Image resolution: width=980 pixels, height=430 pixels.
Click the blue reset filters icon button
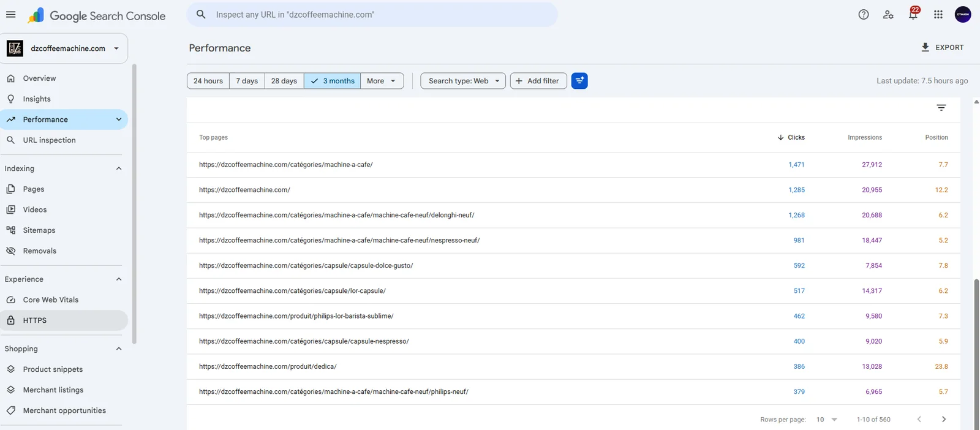(579, 81)
